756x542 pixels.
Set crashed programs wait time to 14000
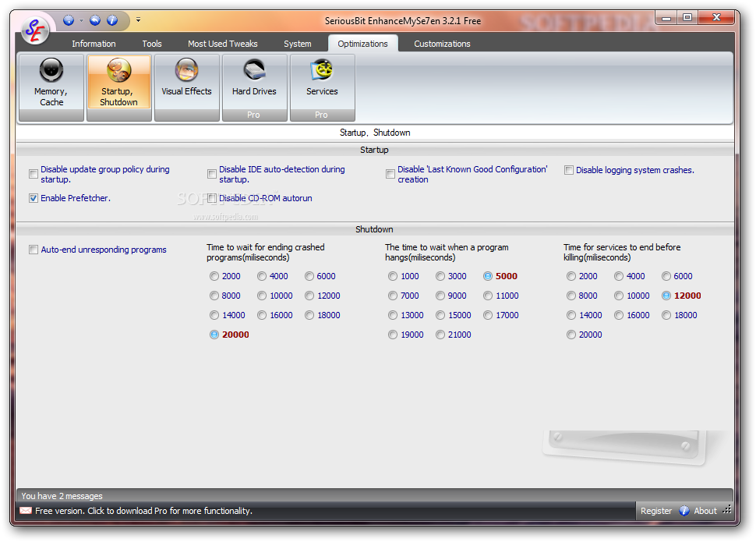pyautogui.click(x=214, y=315)
